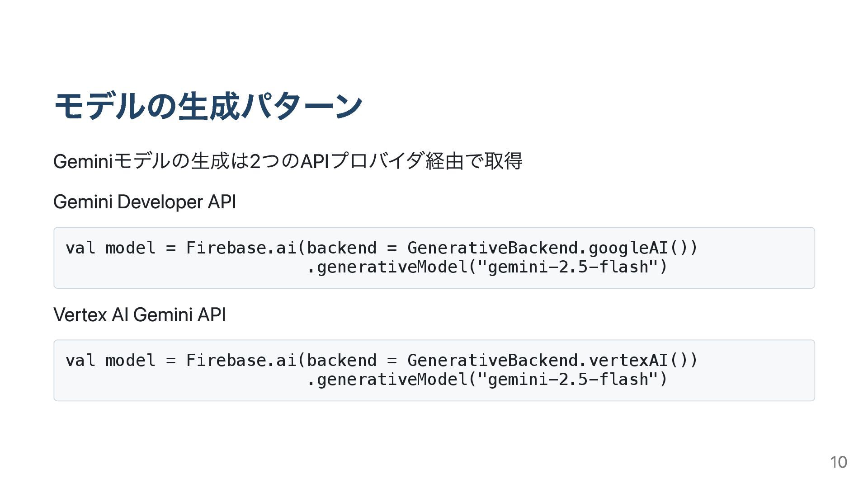Click the Gemini Developer API heading
Screen dimensions: 868x488
point(145,202)
